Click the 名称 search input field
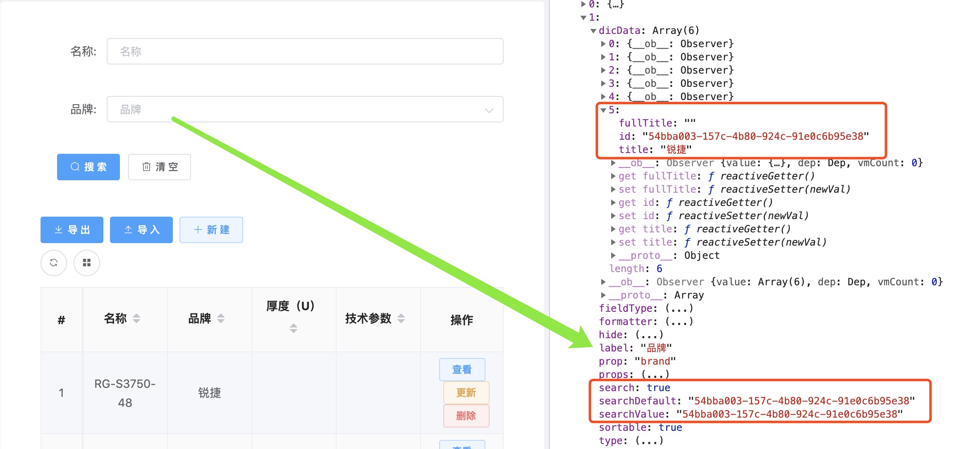 305,51
